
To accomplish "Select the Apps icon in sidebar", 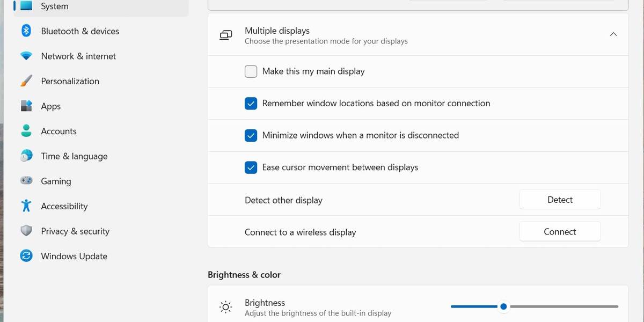I will click(x=26, y=106).
